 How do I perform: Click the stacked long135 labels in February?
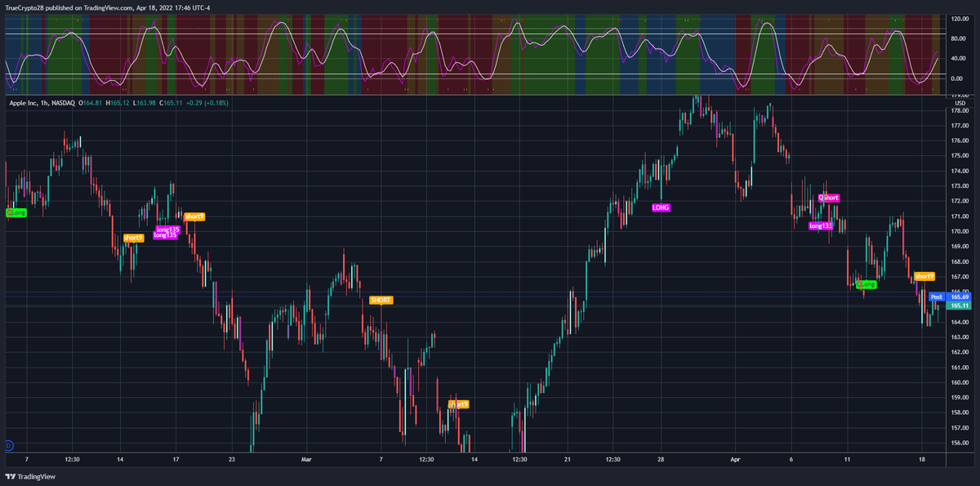(x=167, y=233)
